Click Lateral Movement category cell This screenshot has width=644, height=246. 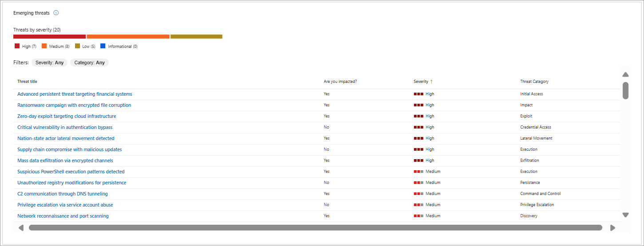click(x=536, y=138)
